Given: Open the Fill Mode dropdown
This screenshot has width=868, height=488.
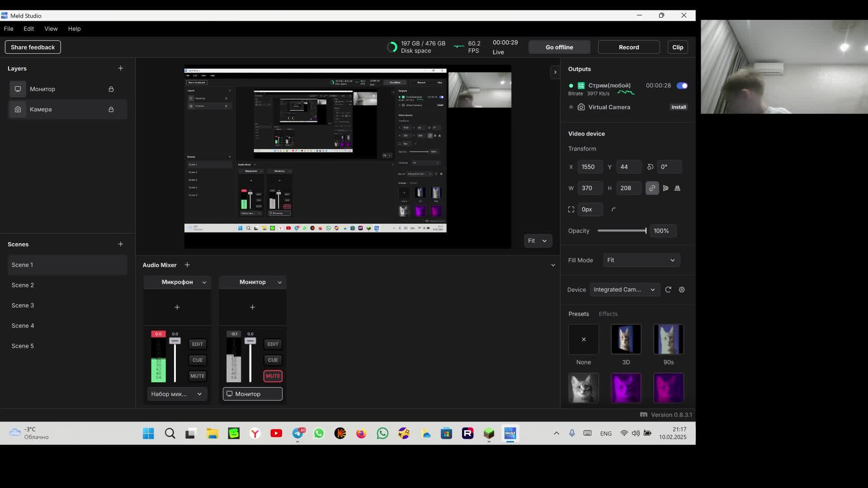Looking at the screenshot, I should coord(641,260).
